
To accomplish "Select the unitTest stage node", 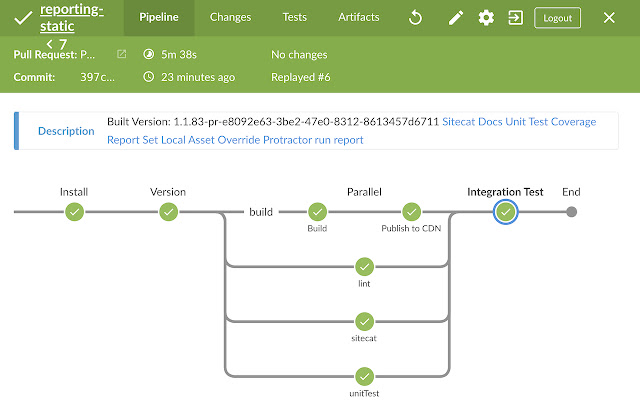I will pos(364,376).
